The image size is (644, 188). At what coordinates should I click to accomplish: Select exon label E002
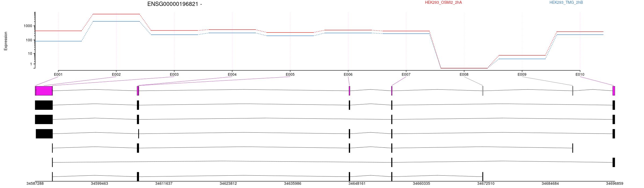pos(116,74)
